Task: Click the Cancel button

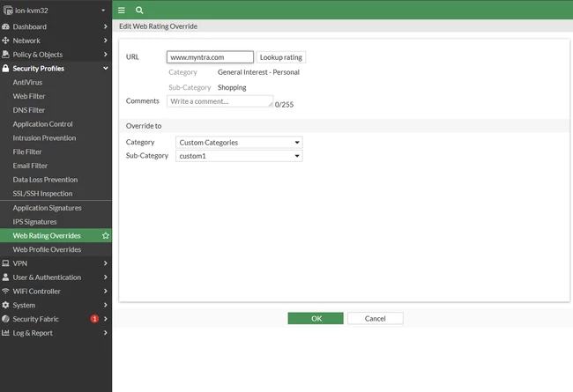Action: pyautogui.click(x=376, y=318)
